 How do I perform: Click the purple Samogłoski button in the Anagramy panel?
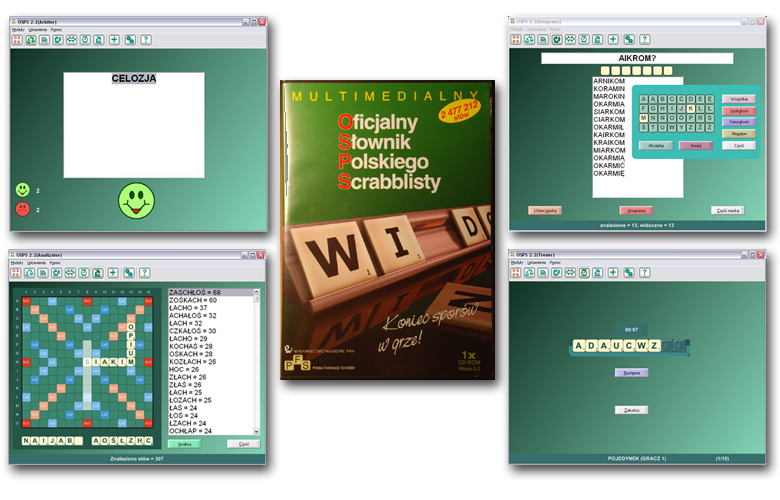[x=739, y=122]
